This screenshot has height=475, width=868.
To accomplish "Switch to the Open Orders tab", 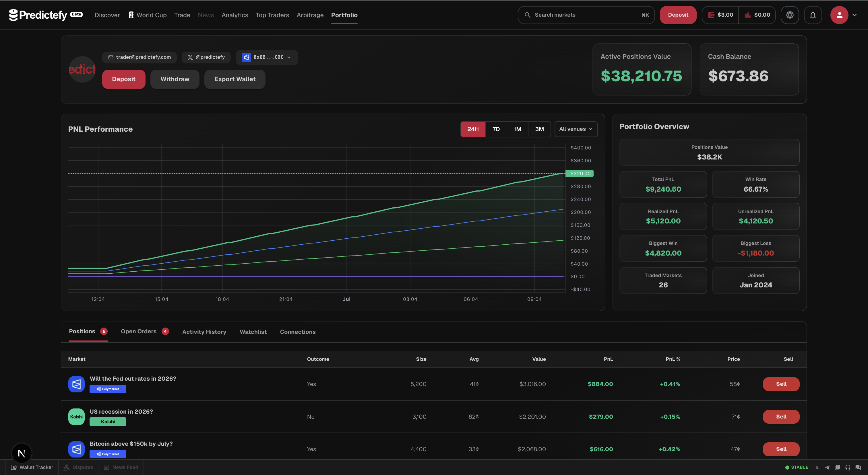I will [x=145, y=332].
